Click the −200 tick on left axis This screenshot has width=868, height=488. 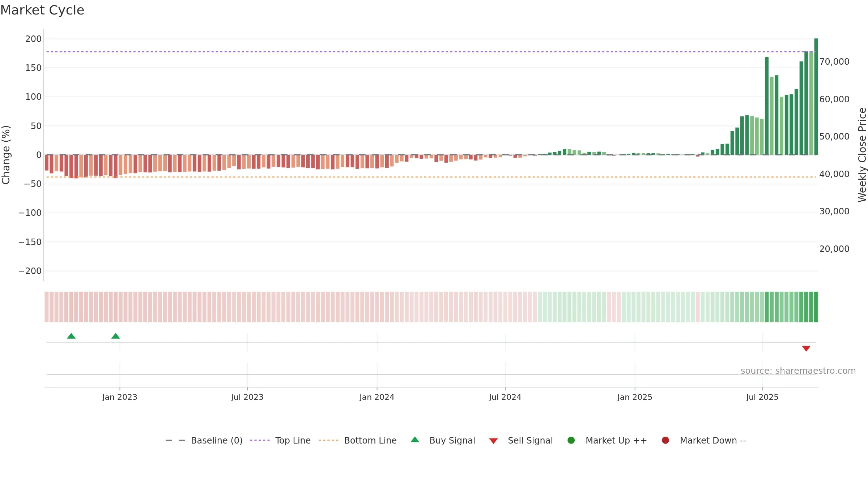[x=30, y=271]
